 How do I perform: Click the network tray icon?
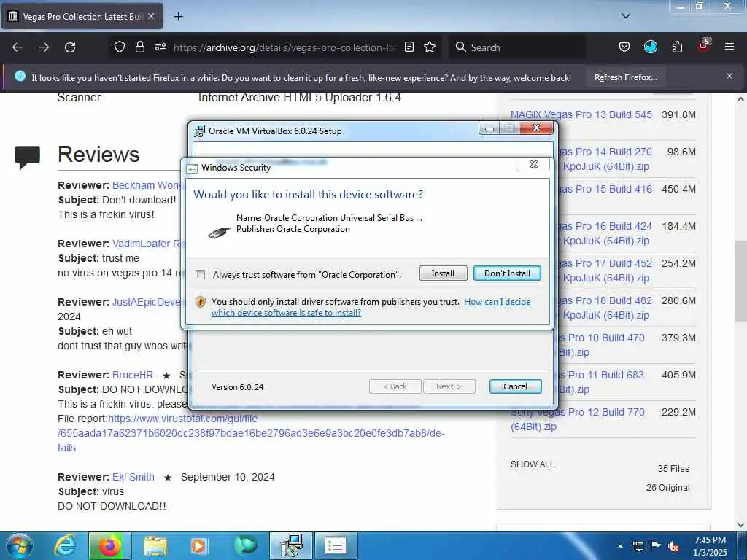[638, 546]
